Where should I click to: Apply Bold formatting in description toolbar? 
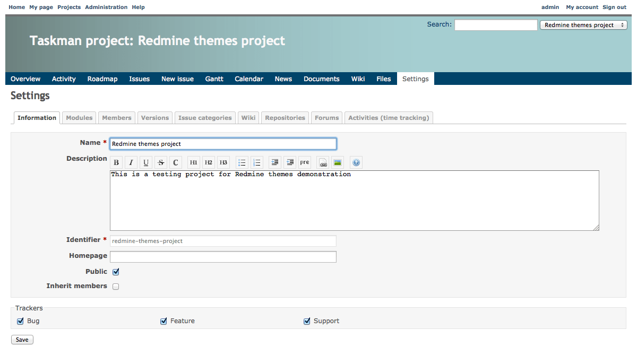click(116, 162)
